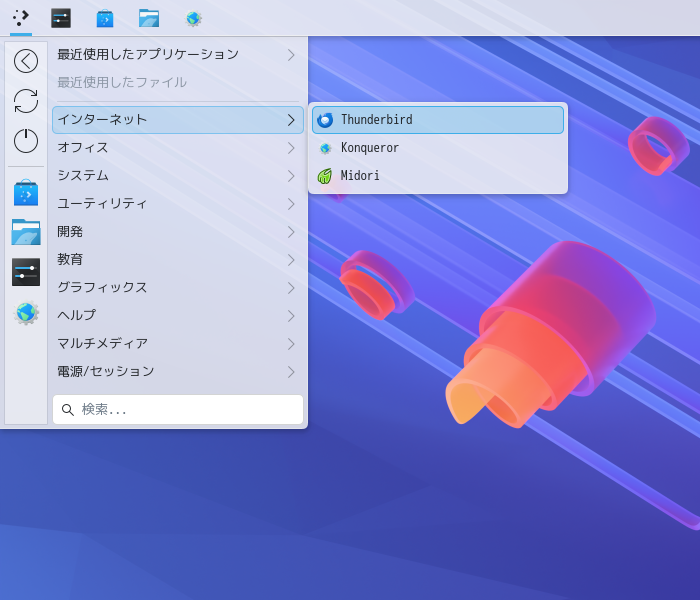Launch Konqueror from the Internet submenu
700x600 pixels.
[438, 148]
